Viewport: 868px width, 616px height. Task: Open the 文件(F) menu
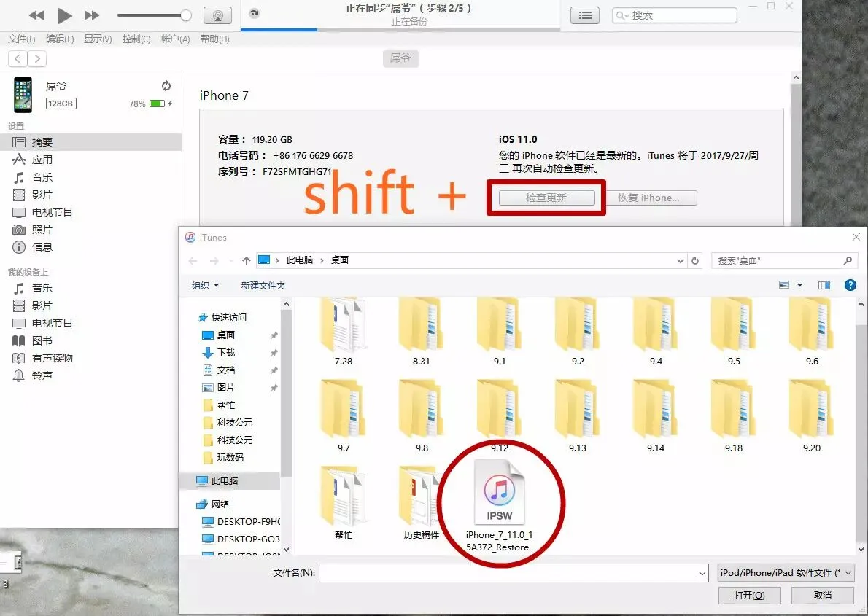(22, 39)
